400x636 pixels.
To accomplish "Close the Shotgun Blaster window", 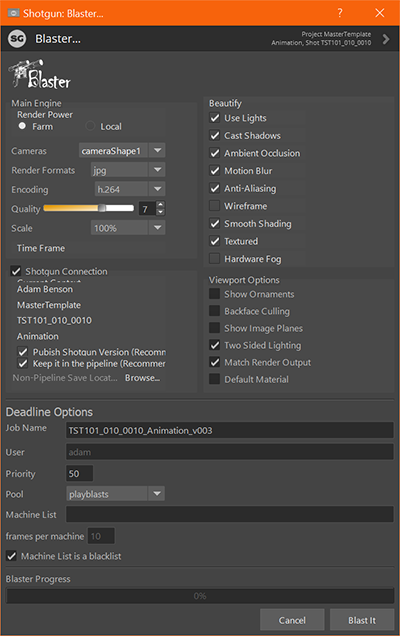I will click(380, 13).
